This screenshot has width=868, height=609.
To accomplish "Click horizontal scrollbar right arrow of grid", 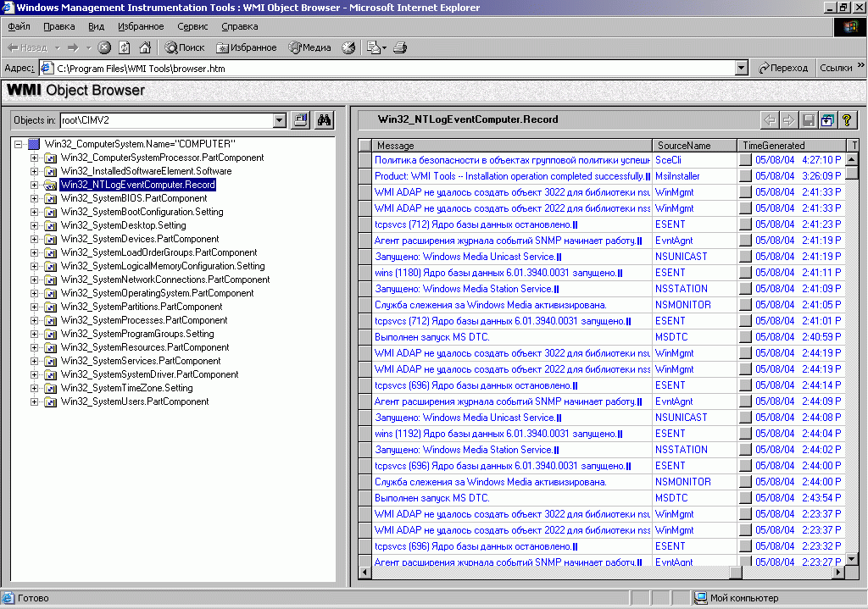I will pyautogui.click(x=839, y=573).
